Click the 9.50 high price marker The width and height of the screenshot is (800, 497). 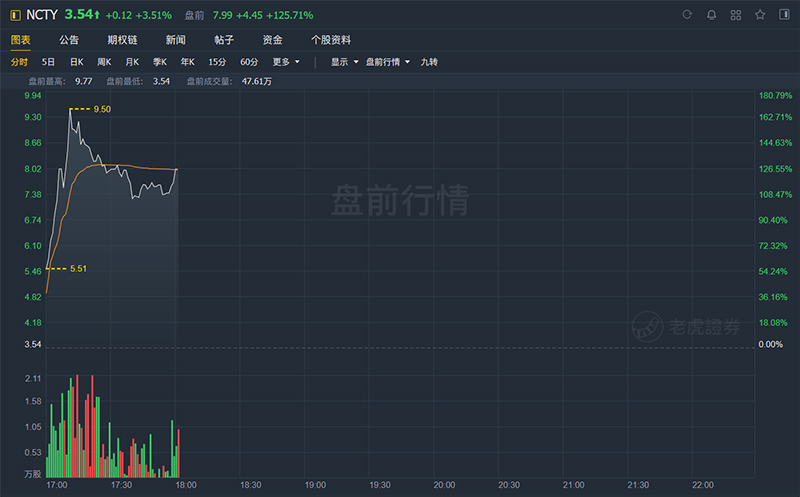(102, 109)
